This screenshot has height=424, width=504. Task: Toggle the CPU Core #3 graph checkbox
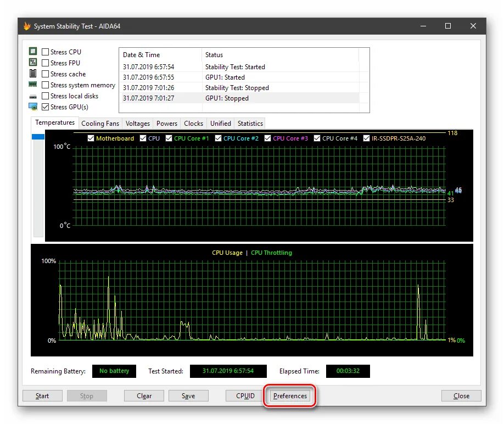pos(267,138)
